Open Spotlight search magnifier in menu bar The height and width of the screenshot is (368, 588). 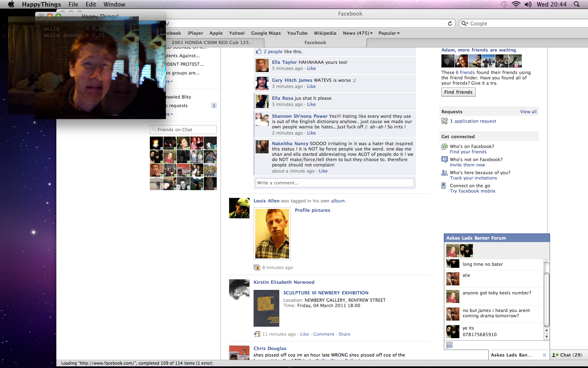(577, 4)
